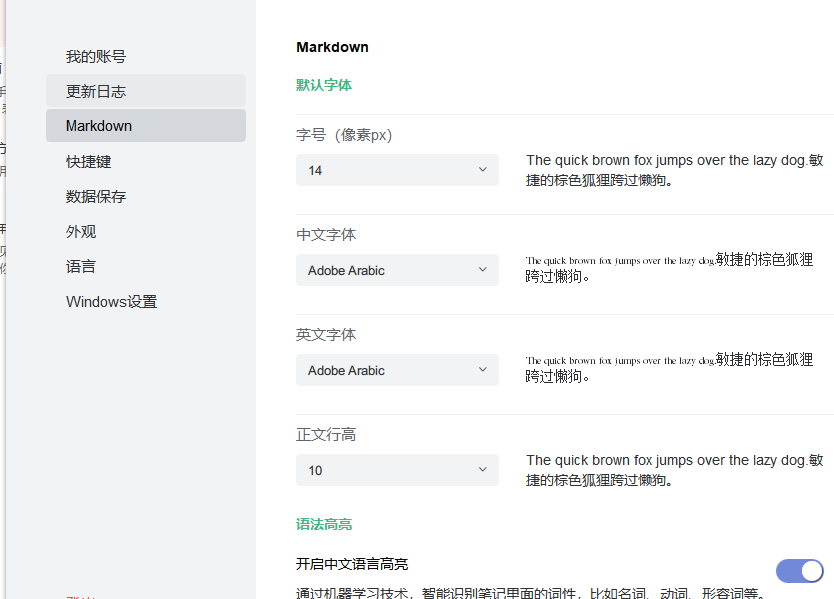Click the green 默认字体 section header

[324, 85]
